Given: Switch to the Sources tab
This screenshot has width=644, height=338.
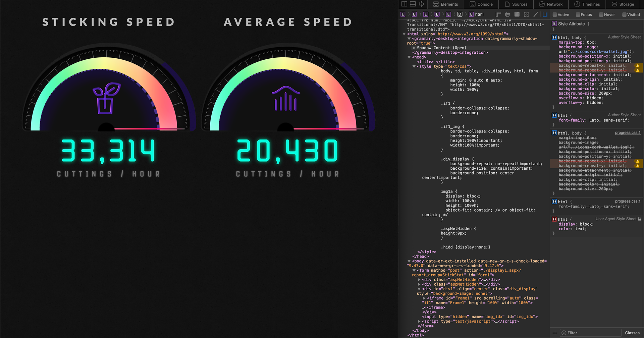Looking at the screenshot, I should click(x=516, y=4).
